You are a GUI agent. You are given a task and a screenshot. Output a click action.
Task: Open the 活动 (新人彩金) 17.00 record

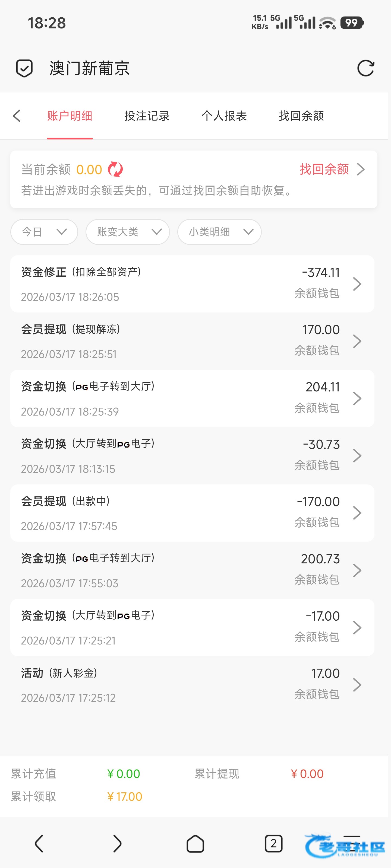(x=192, y=685)
